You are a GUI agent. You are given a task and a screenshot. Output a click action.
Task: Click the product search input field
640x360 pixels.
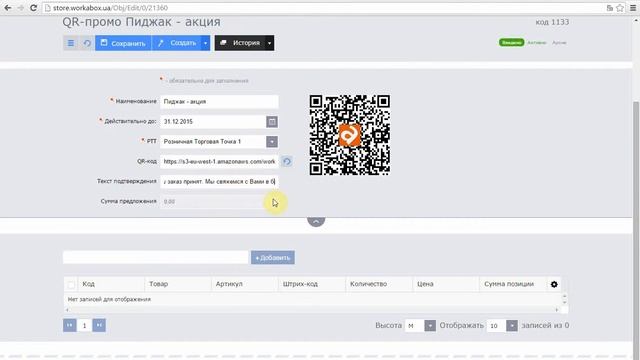pos(156,258)
